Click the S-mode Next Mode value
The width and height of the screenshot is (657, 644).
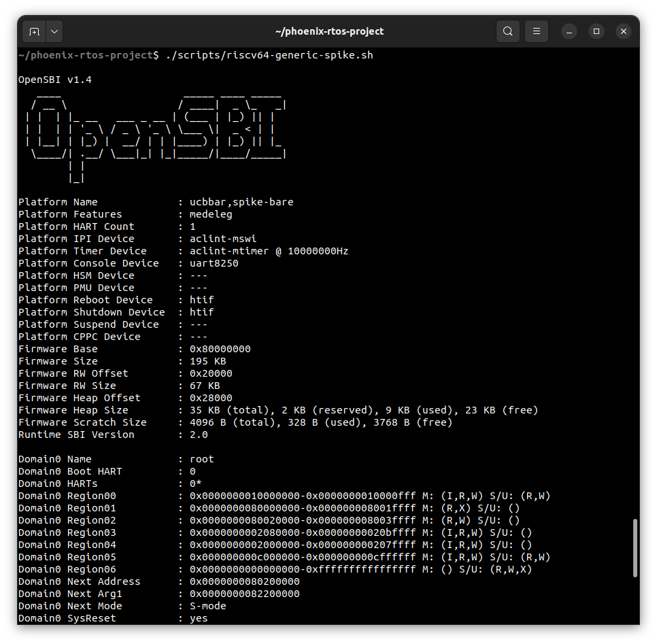[x=208, y=606]
